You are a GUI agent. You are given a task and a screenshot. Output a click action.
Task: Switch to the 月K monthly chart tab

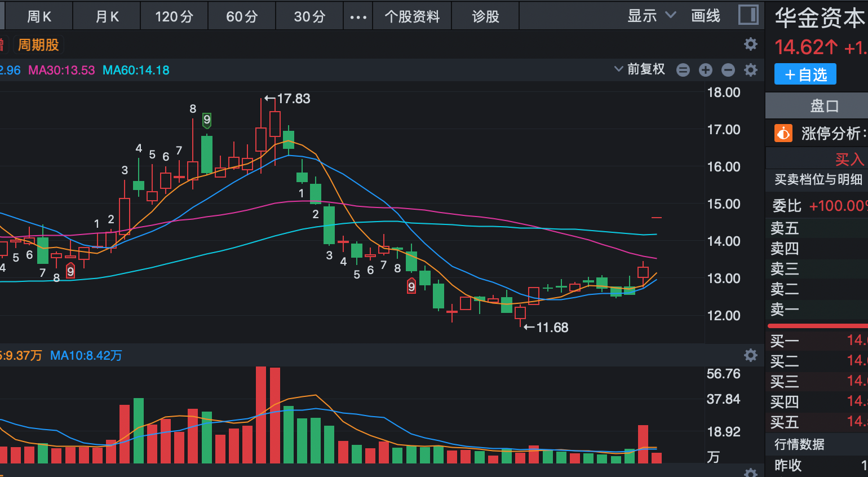pos(107,16)
